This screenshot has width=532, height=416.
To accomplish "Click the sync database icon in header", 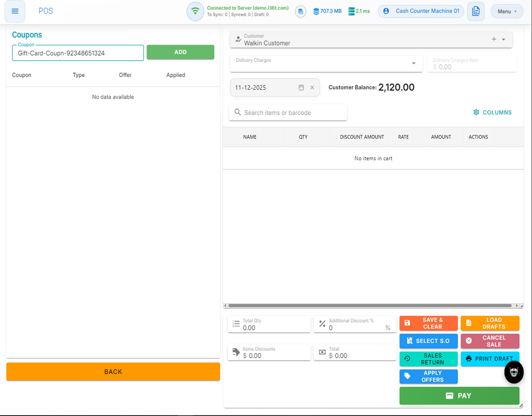I will click(x=300, y=11).
